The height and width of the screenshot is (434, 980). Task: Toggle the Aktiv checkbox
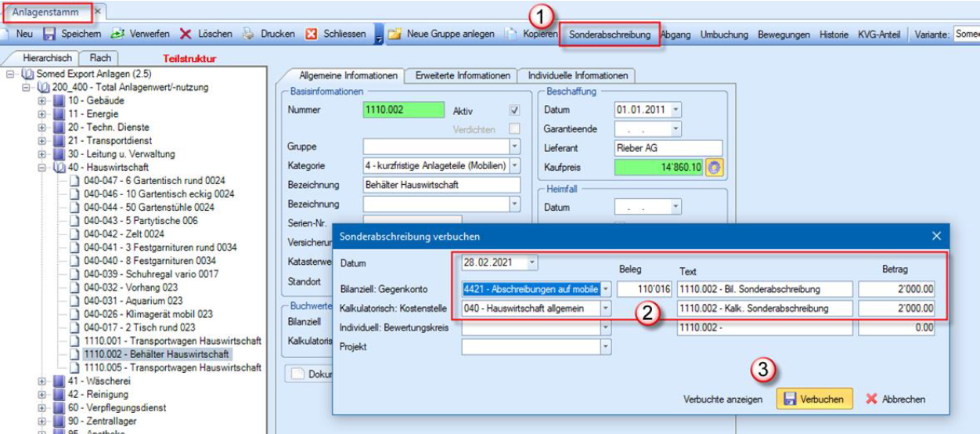tap(514, 110)
